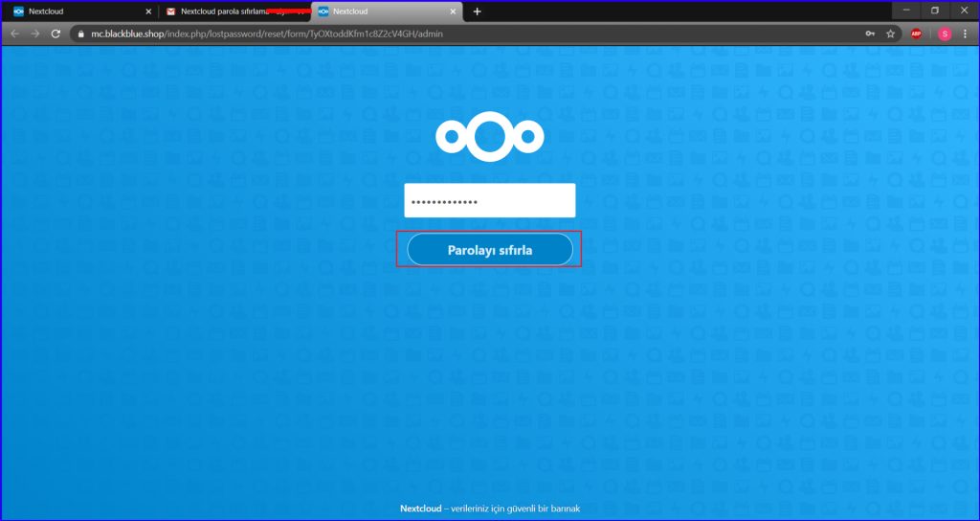Open a new browser tab
The height and width of the screenshot is (521, 980).
click(477, 11)
